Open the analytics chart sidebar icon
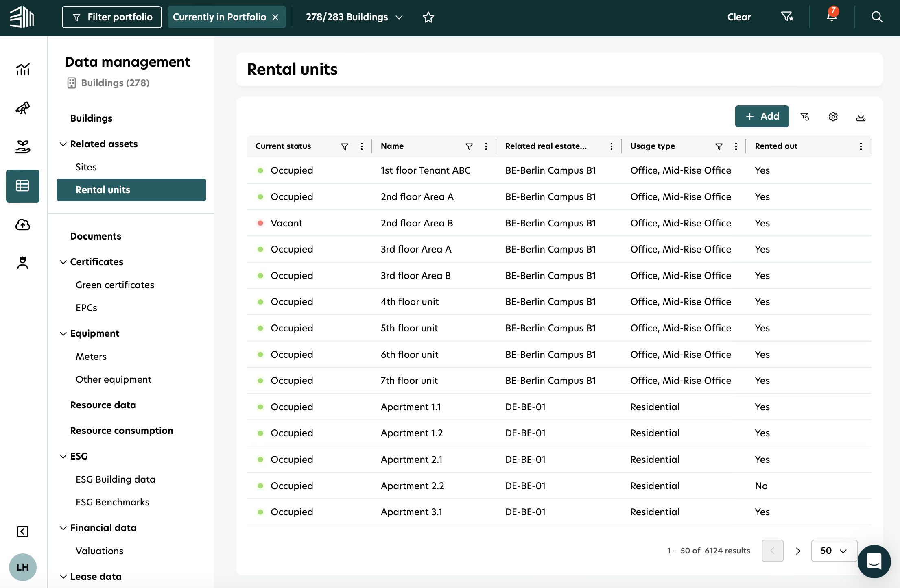 pos(22,69)
